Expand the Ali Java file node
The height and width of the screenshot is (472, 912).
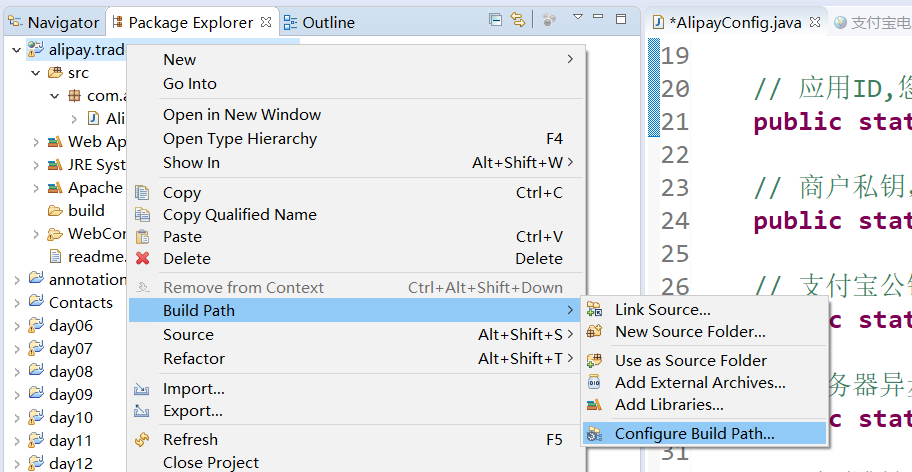pyautogui.click(x=74, y=119)
